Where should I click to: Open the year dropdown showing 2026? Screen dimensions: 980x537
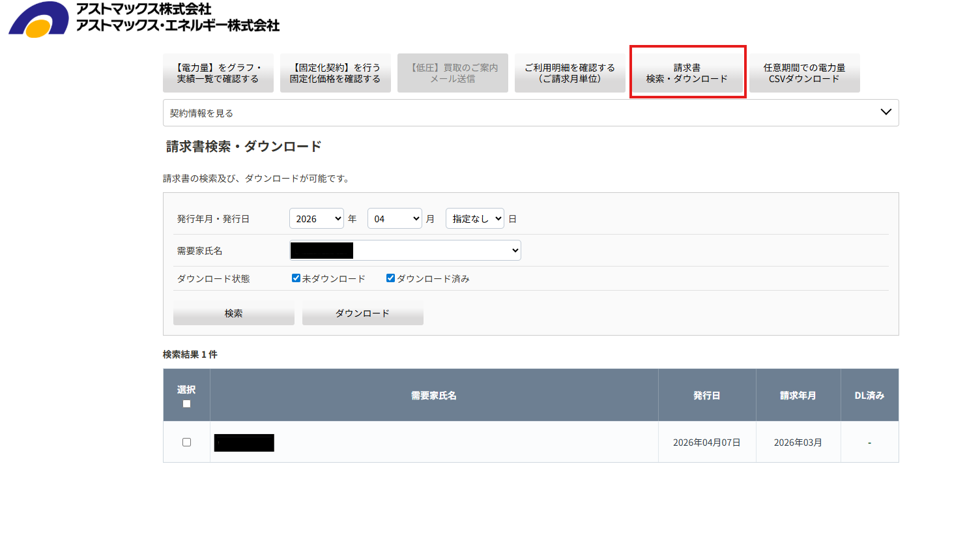(317, 219)
